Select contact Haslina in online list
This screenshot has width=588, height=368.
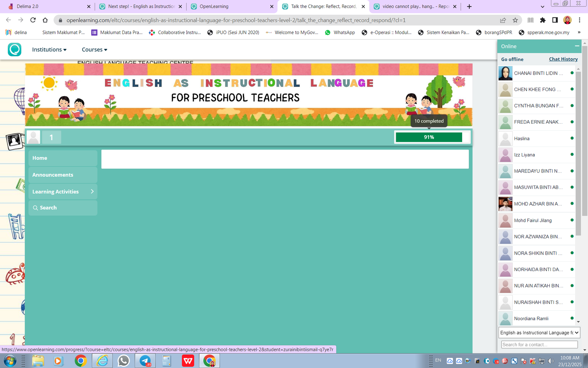[536, 139]
